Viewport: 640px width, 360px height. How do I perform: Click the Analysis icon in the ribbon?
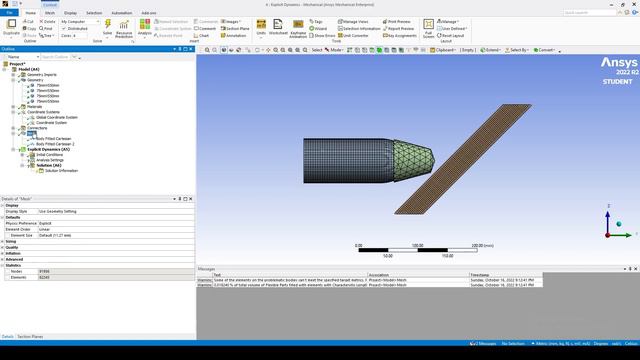pyautogui.click(x=144, y=24)
